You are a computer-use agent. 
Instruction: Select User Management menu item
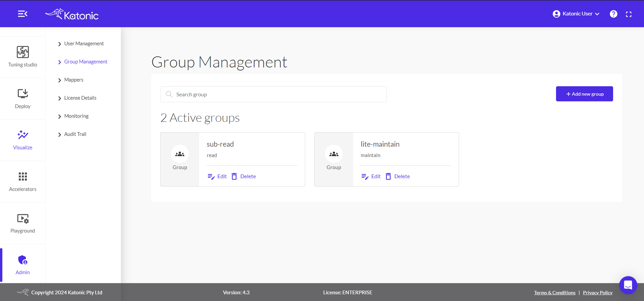click(84, 44)
